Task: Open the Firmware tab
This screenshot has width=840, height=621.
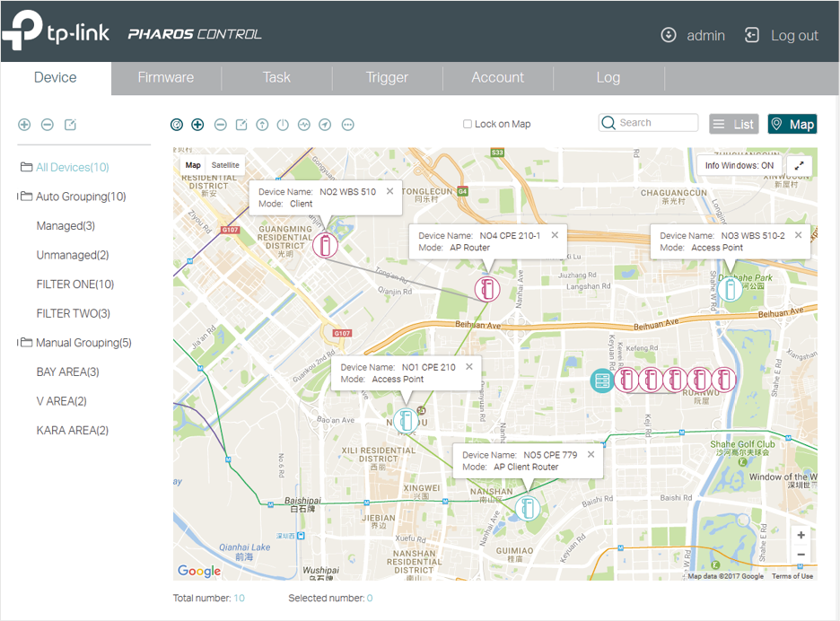Action: pos(166,78)
